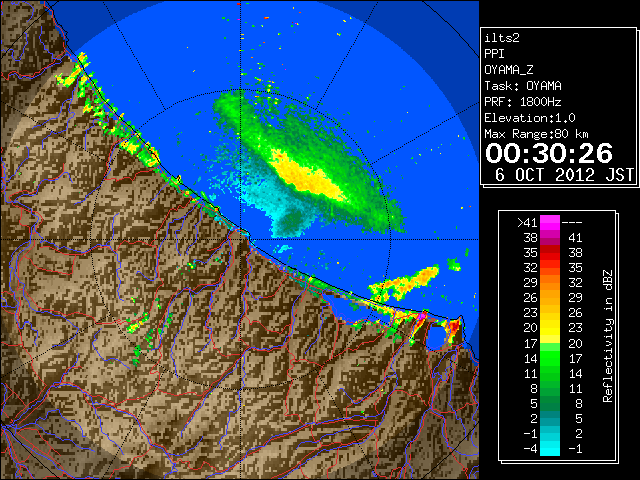Pick the cyan bottom band of the color scale
Viewport: 640px width, 480px height.
click(550, 448)
